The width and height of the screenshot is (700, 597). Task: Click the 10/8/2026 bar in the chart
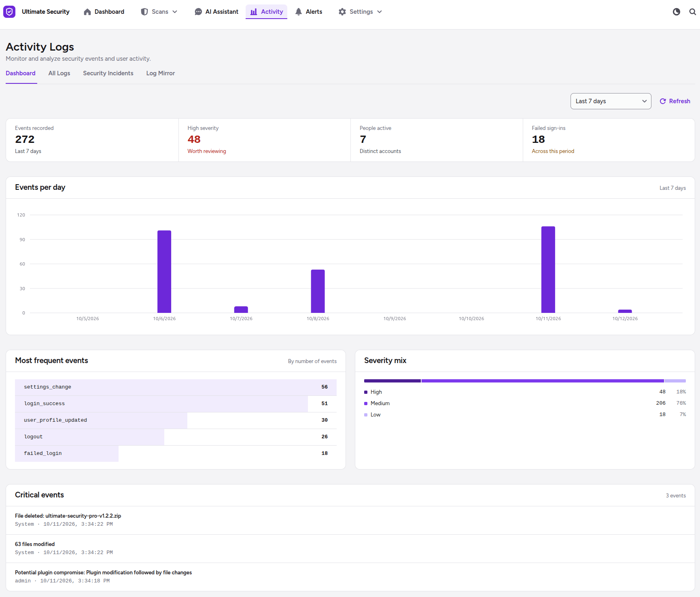(x=318, y=291)
